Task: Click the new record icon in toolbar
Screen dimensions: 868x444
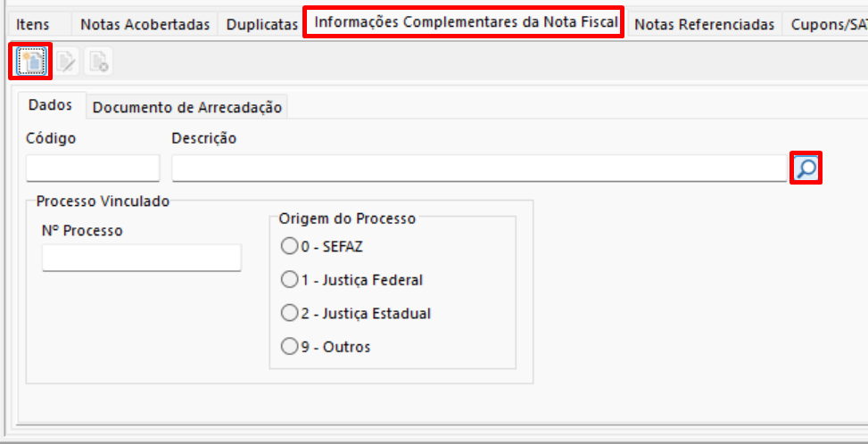Action: 30,62
